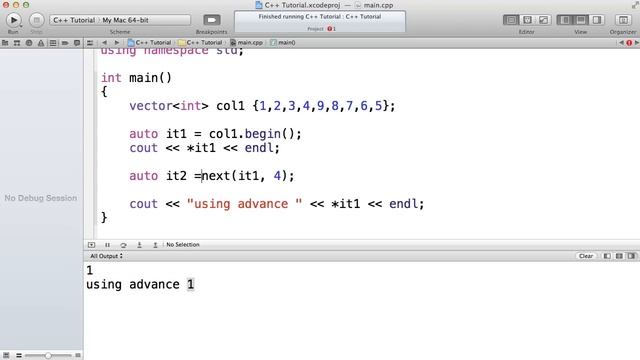Run the C++ Tutorial project
The height and width of the screenshot is (360, 640).
click(x=13, y=20)
